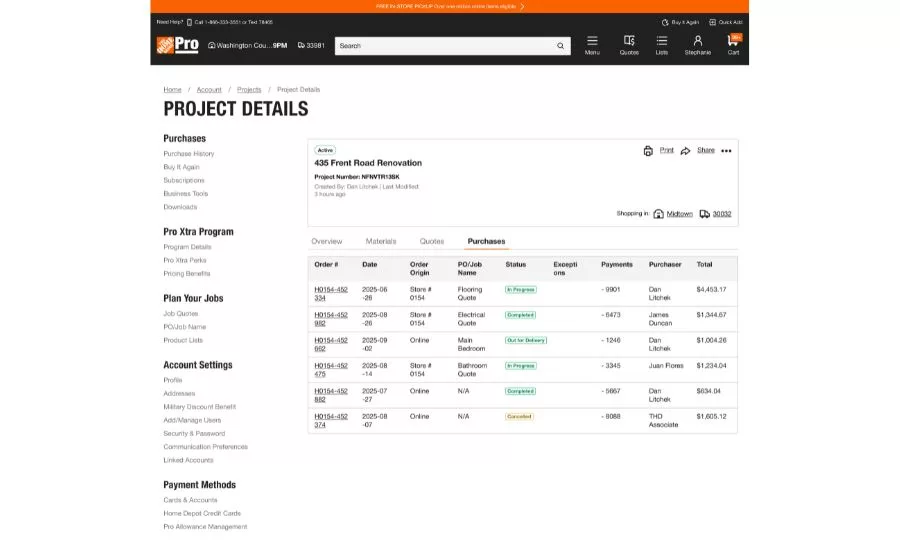Image resolution: width=900 pixels, height=550 pixels.
Task: Open Linked Accounts in sidebar
Action: (188, 460)
